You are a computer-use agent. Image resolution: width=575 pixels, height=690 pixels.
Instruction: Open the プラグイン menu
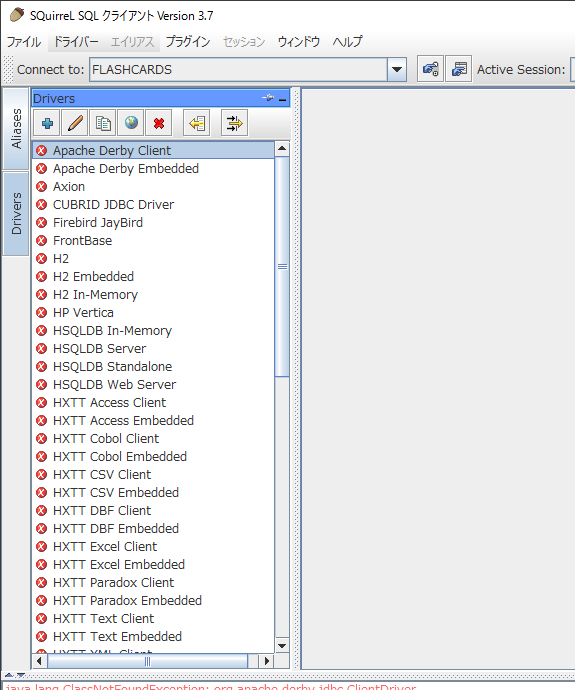pos(188,42)
